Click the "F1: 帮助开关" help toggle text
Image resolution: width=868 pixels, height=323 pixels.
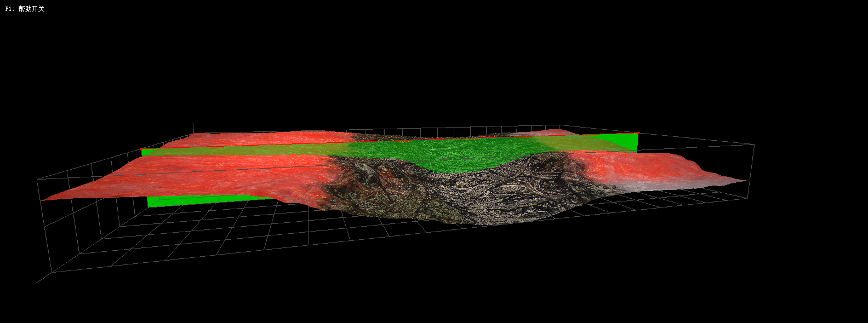25,9
